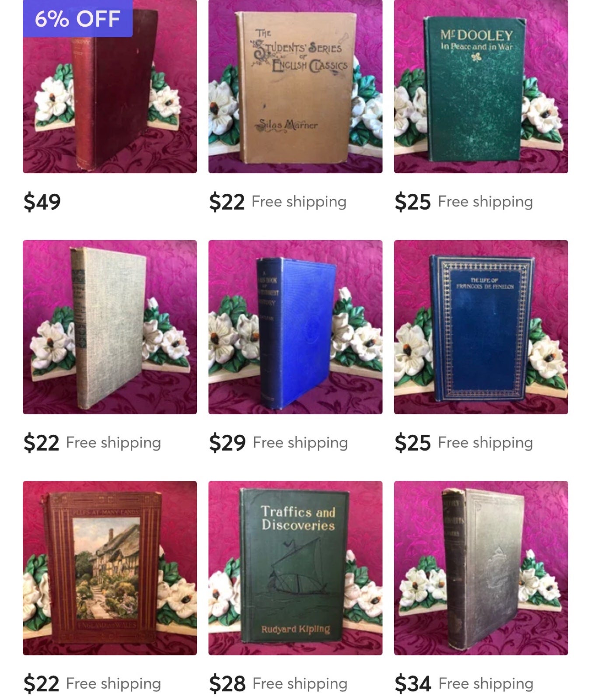
Task: Open the dark gray embossed book listing
Action: pos(481,568)
